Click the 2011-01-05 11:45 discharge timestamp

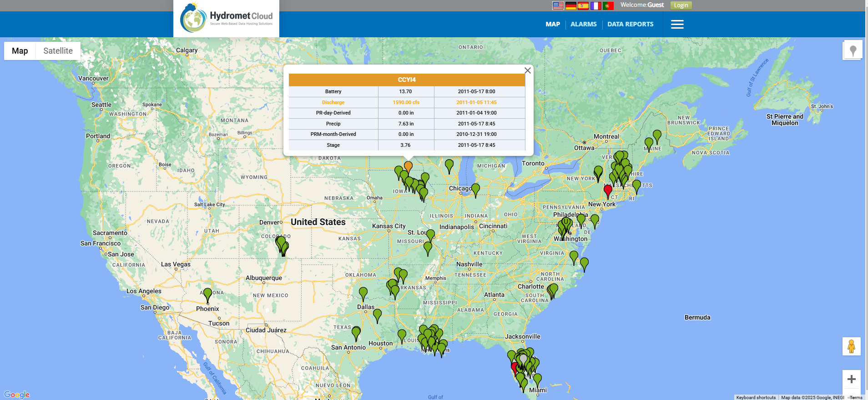click(x=476, y=102)
